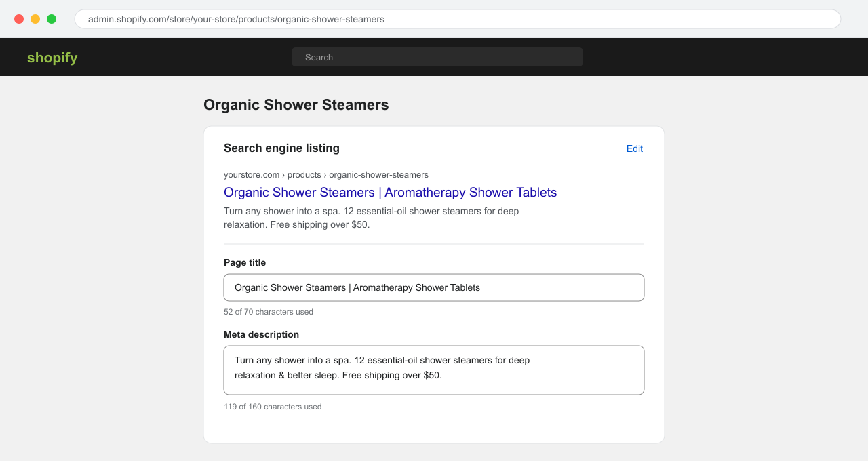
Task: Click the Edit link in Search engine listing
Action: 635,148
